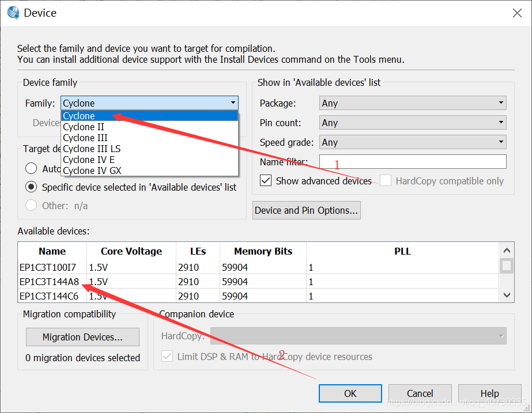Select device EP1C3T144C6 row
This screenshot has height=413, width=532.
click(x=258, y=295)
